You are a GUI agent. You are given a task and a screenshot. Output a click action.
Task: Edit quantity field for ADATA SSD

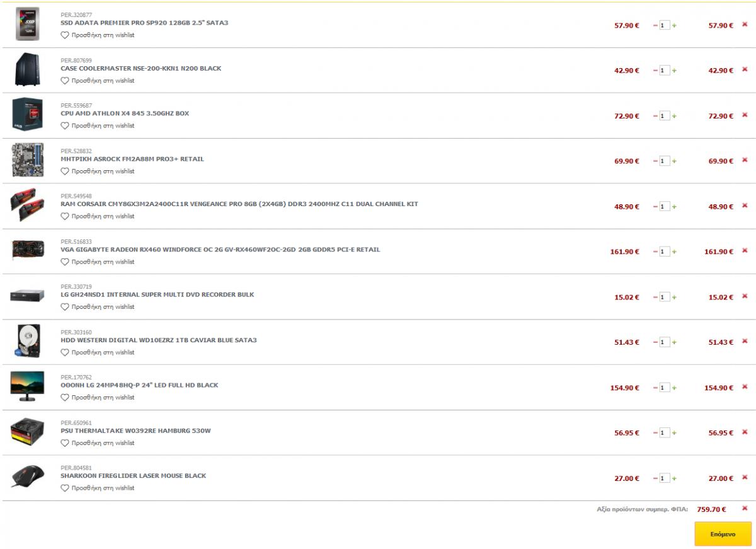pyautogui.click(x=665, y=25)
